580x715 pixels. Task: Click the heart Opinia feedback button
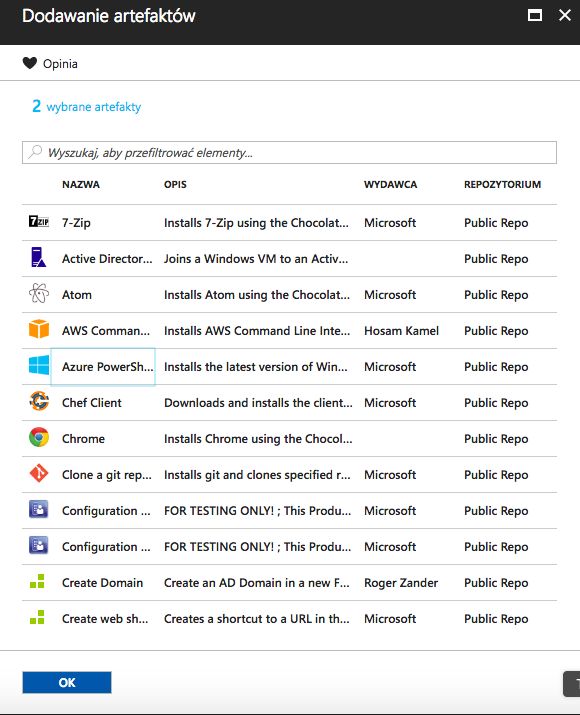[x=50, y=63]
